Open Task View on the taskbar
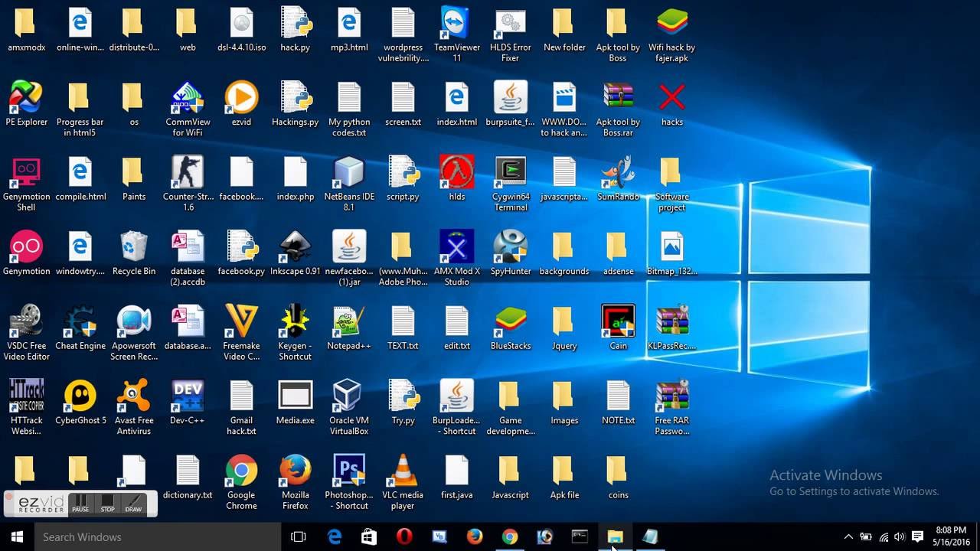 tap(299, 536)
